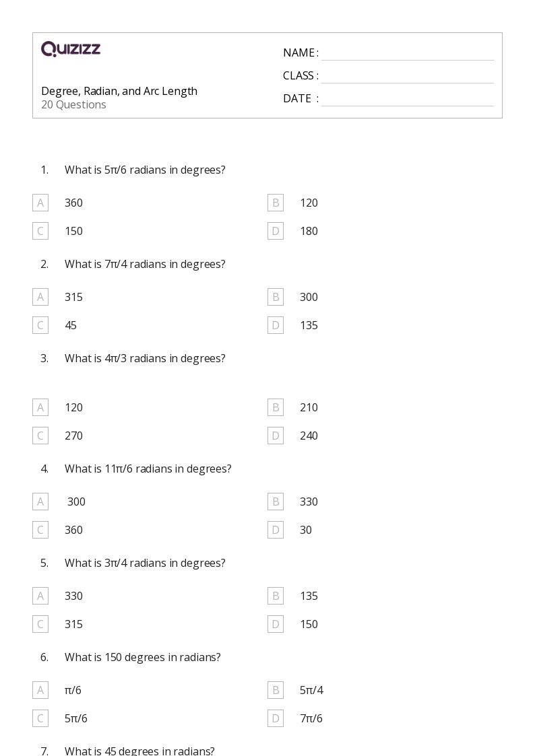The width and height of the screenshot is (535, 756).
Task: Choose option C 5π/6 in question 6
Action: coord(40,718)
